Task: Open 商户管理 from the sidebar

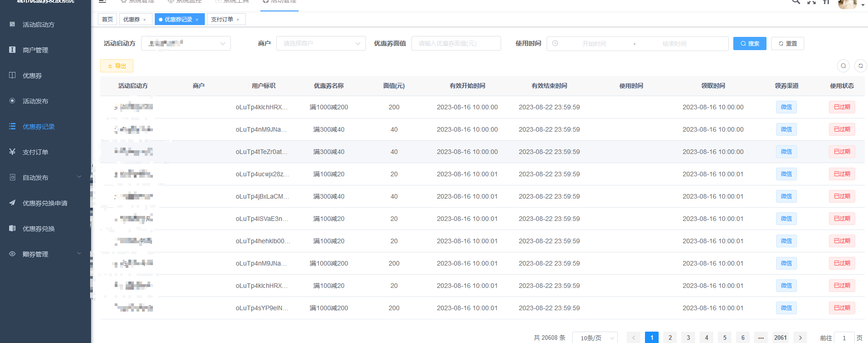Action: 46,50
